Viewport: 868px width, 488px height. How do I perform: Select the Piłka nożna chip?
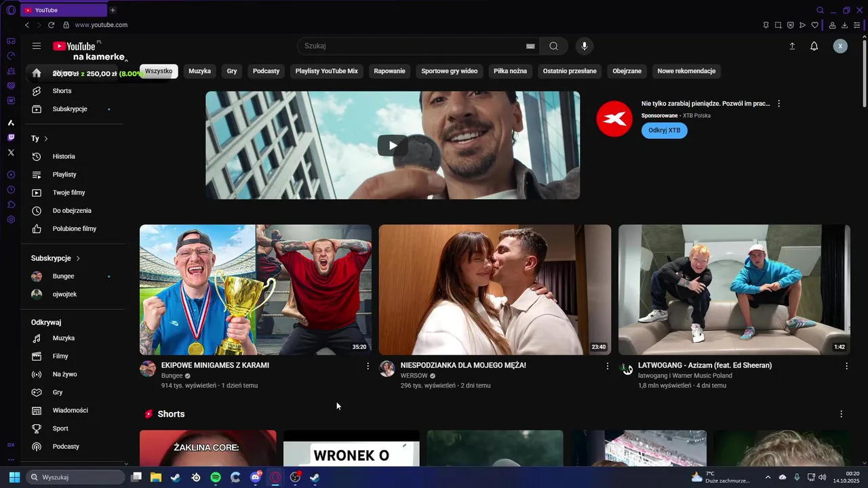(x=510, y=71)
